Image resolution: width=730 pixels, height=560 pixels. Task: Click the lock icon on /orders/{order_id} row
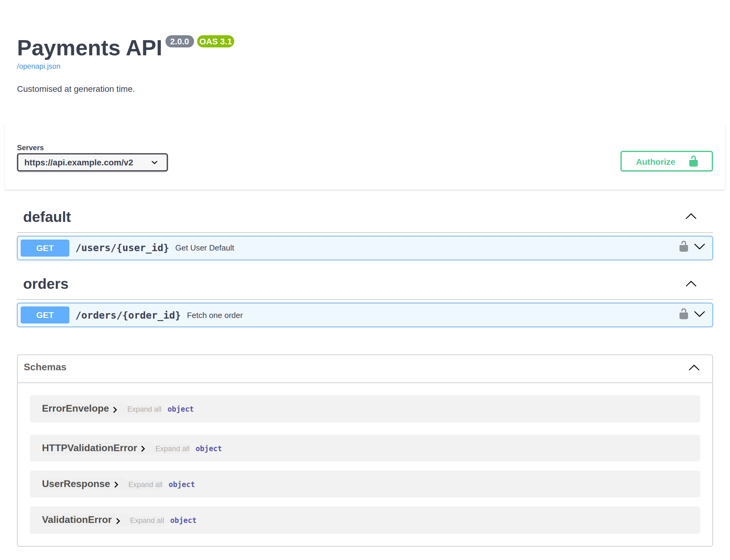683,314
